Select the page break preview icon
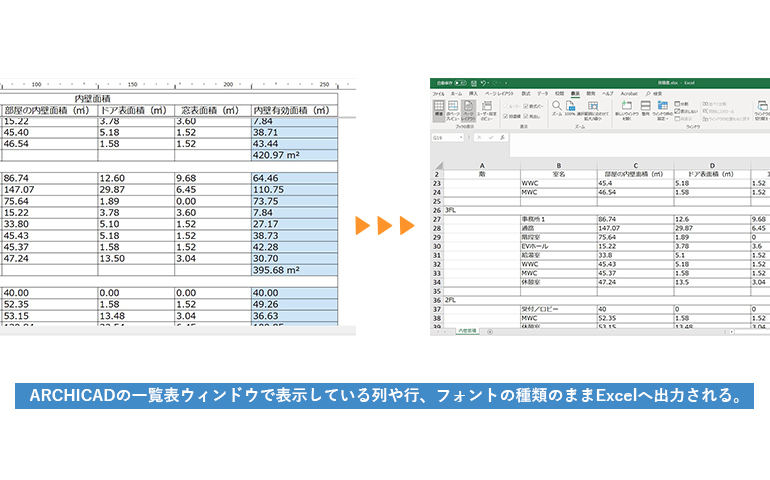This screenshot has height=480, width=770. coord(453,110)
